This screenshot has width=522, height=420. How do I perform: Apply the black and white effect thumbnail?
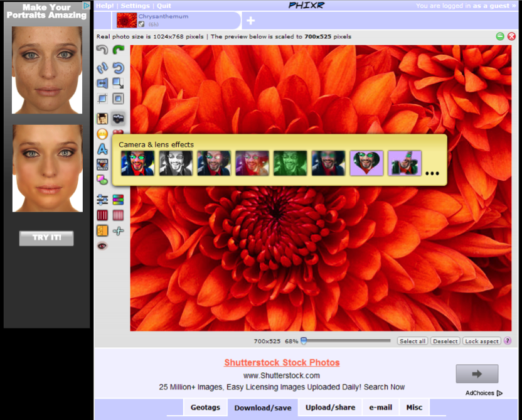point(176,163)
